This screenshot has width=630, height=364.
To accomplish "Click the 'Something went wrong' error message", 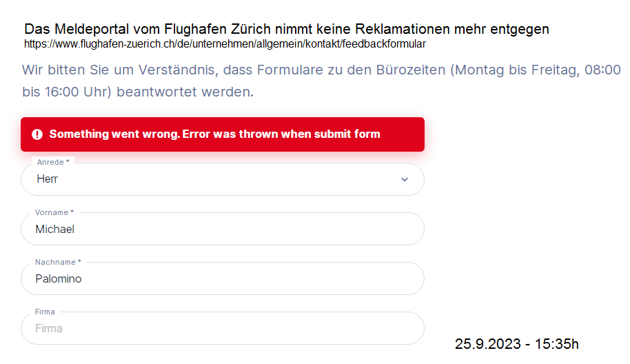I will [214, 134].
